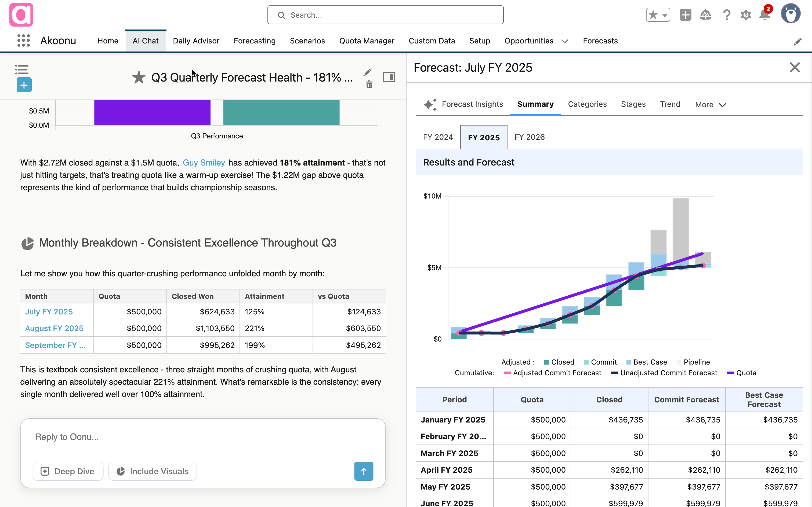Toggle the side panel layout icon
Viewport: 812px width, 507px height.
[x=389, y=77]
